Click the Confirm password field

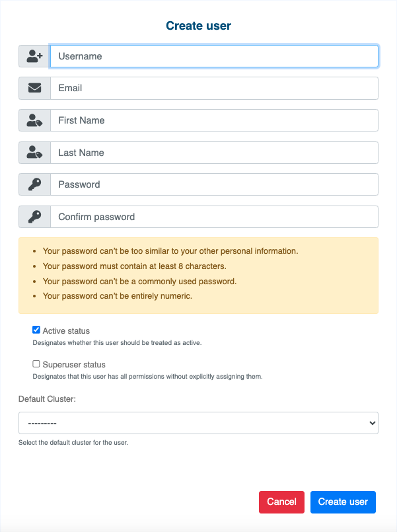coord(214,217)
